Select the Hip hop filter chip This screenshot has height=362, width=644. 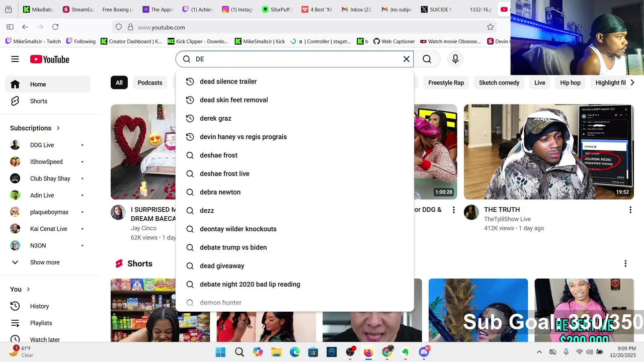click(x=570, y=82)
